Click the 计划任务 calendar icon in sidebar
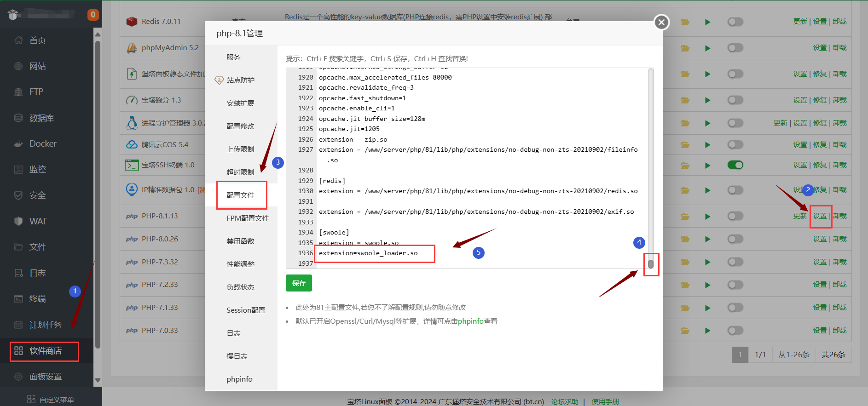868x406 pixels. click(18, 325)
